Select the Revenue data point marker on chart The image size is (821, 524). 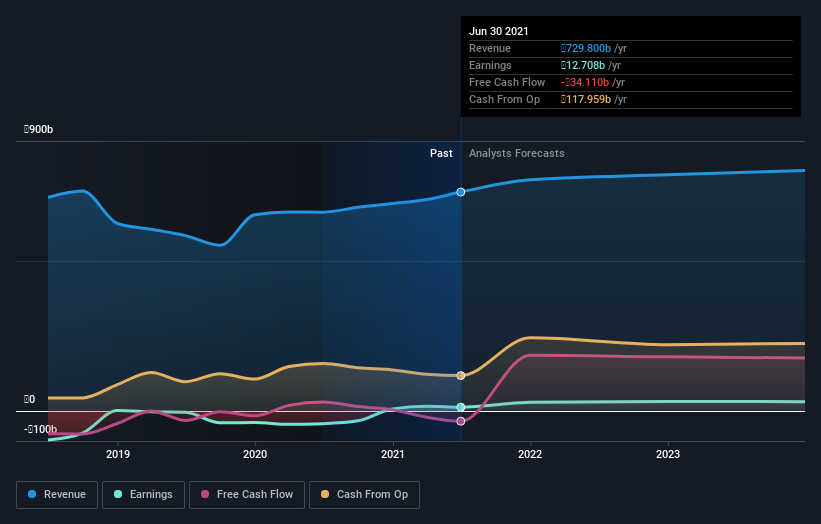click(461, 192)
